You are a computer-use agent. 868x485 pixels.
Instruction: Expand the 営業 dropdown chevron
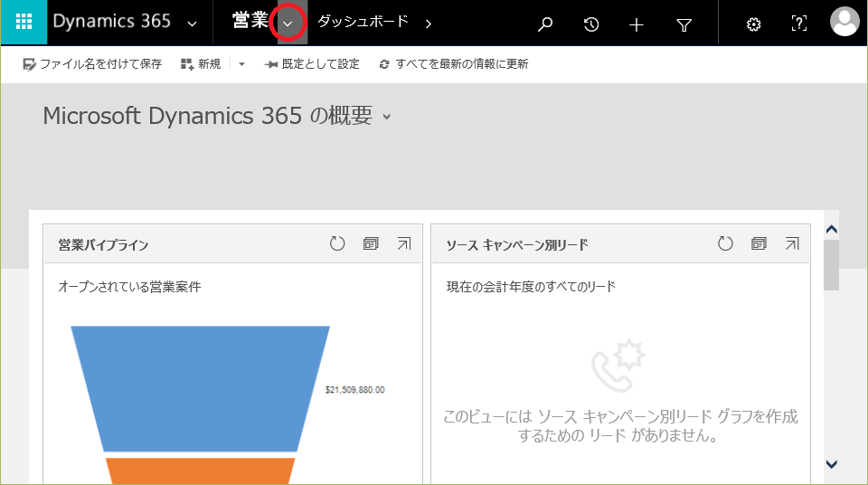[288, 23]
